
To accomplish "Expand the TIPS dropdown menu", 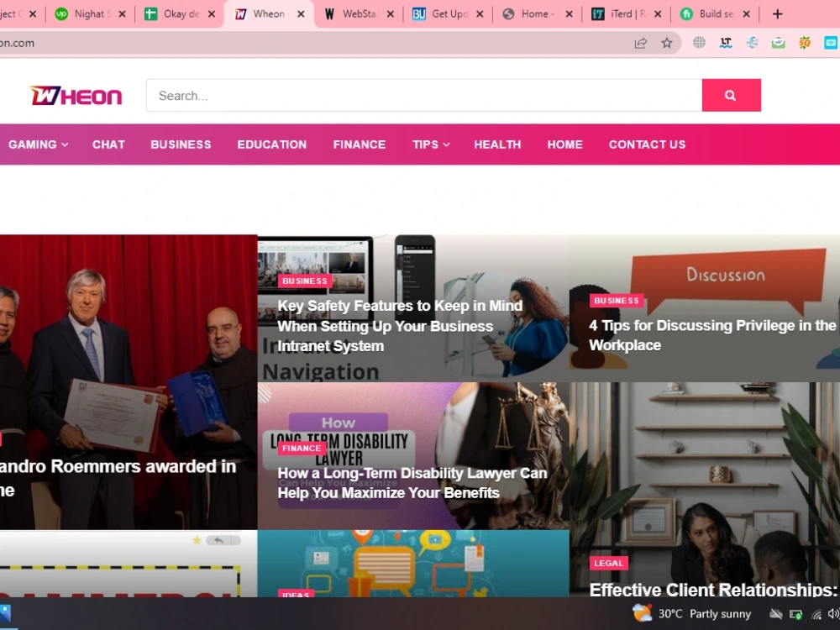I will [431, 144].
